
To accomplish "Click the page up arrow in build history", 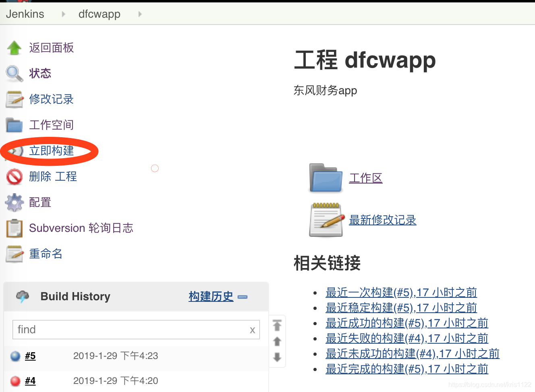I will click(x=277, y=342).
